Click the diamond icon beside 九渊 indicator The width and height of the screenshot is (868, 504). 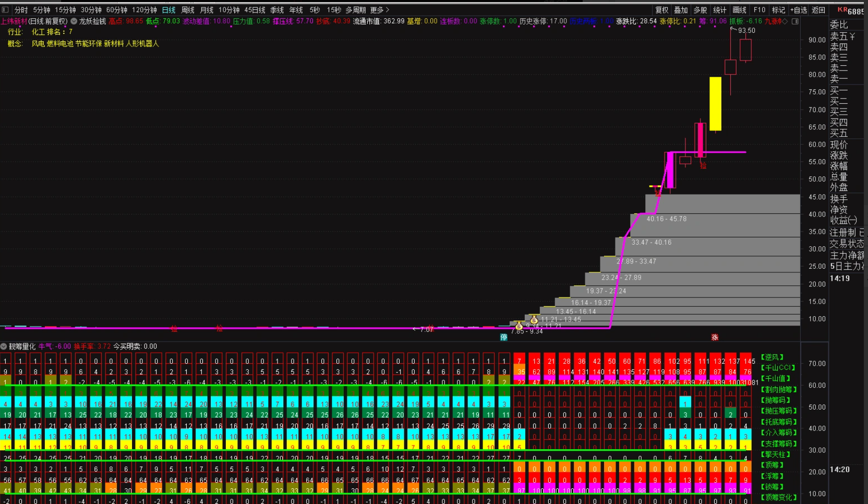785,21
